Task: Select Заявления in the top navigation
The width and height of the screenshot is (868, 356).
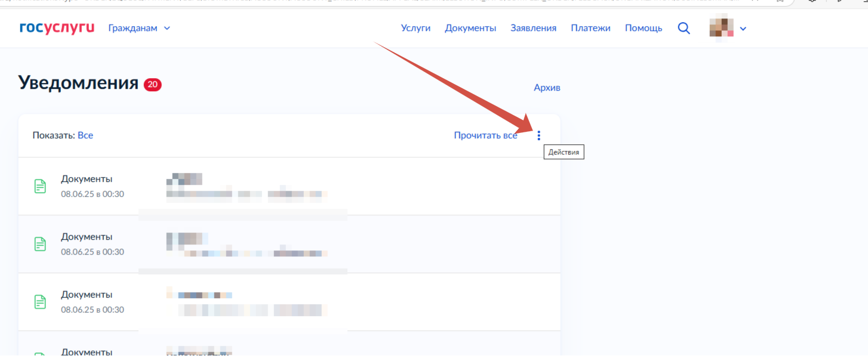Action: click(x=533, y=28)
